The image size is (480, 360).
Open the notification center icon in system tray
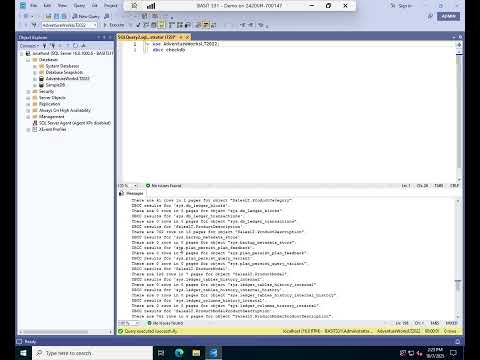pos(453,353)
